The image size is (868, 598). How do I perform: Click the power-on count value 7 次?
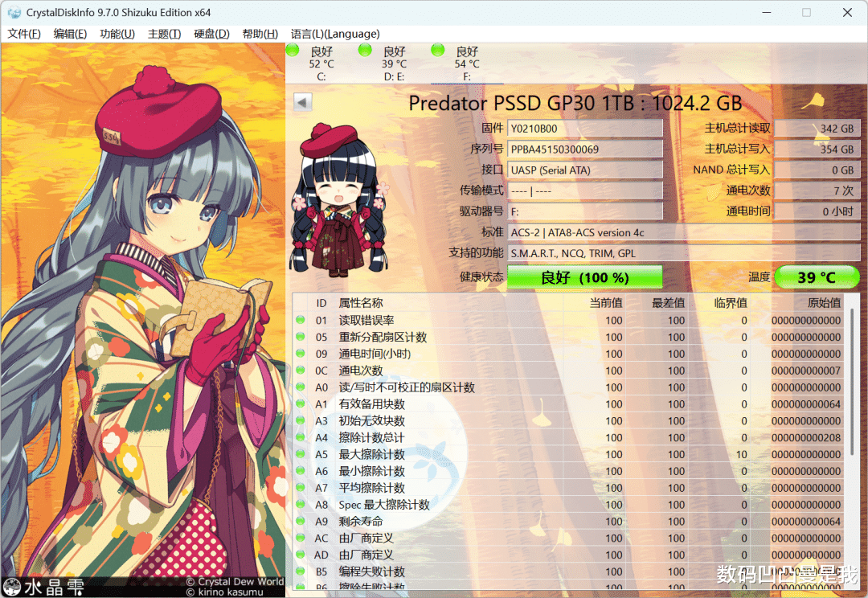tap(817, 191)
